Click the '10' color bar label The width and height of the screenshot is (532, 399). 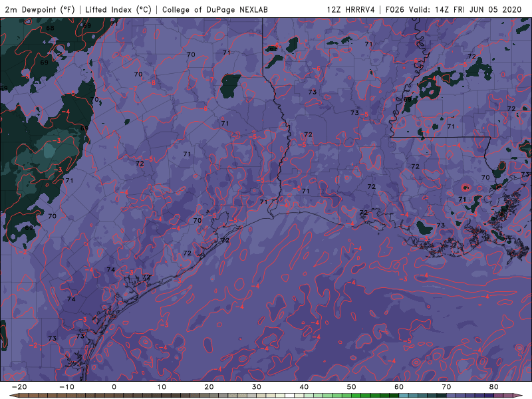point(162,387)
